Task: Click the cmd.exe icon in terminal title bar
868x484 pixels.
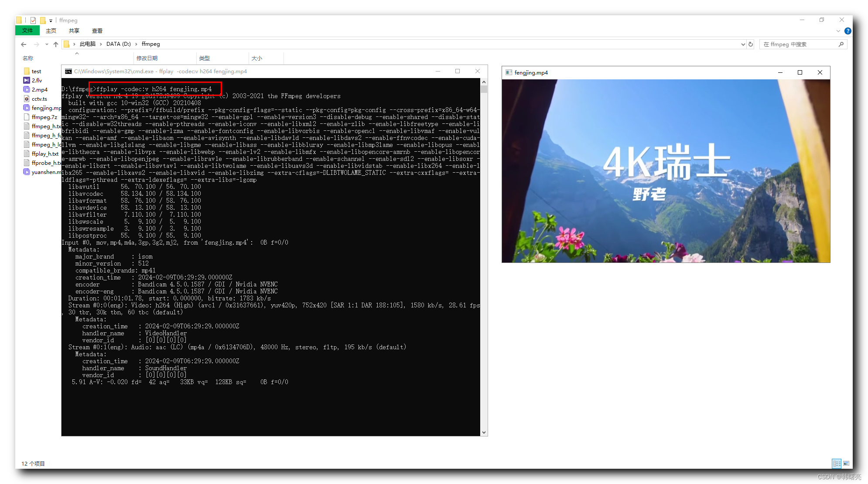Action: click(x=68, y=71)
